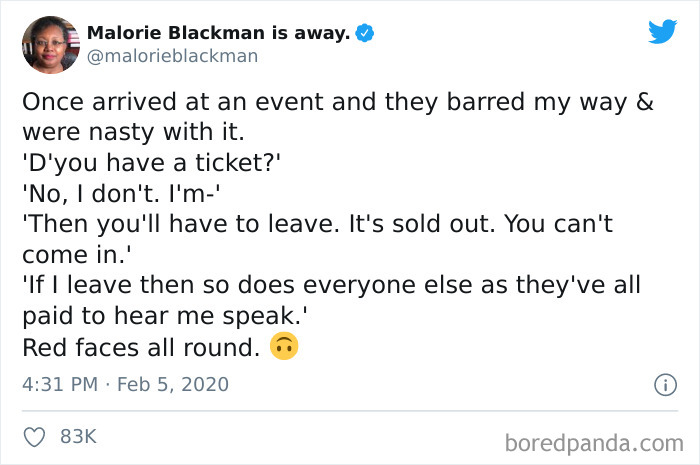Click the "Red faces all round." text
The height and width of the screenshot is (465, 700).
point(142,347)
